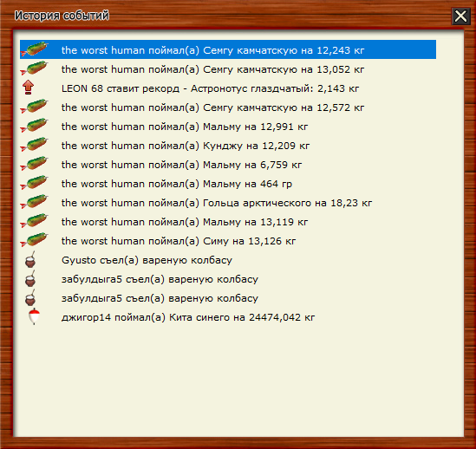The width and height of the screenshot is (476, 449).
Task: Select the Семгу камчатскую 12,572 кг entry
Action: [x=228, y=107]
